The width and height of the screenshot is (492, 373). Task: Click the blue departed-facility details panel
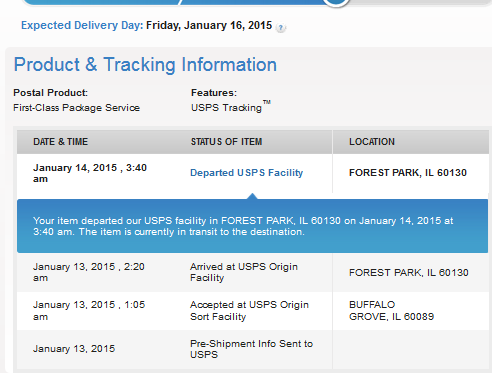(252, 226)
